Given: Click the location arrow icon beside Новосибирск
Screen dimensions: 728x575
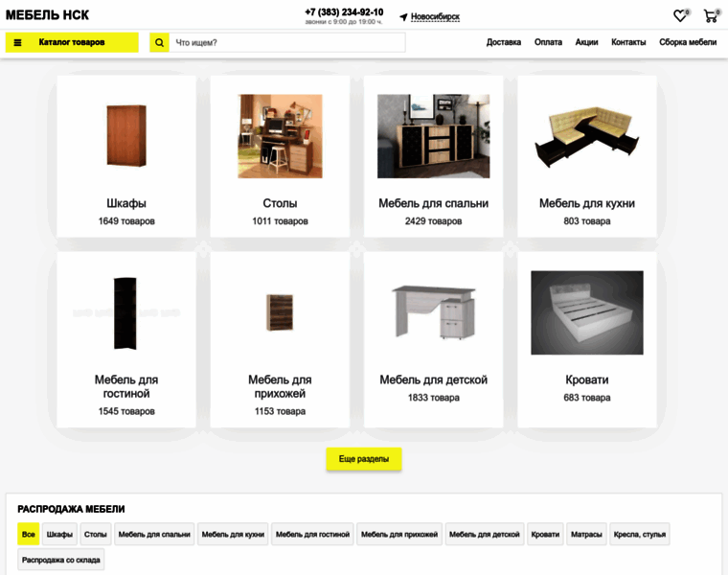Looking at the screenshot, I should [403, 16].
